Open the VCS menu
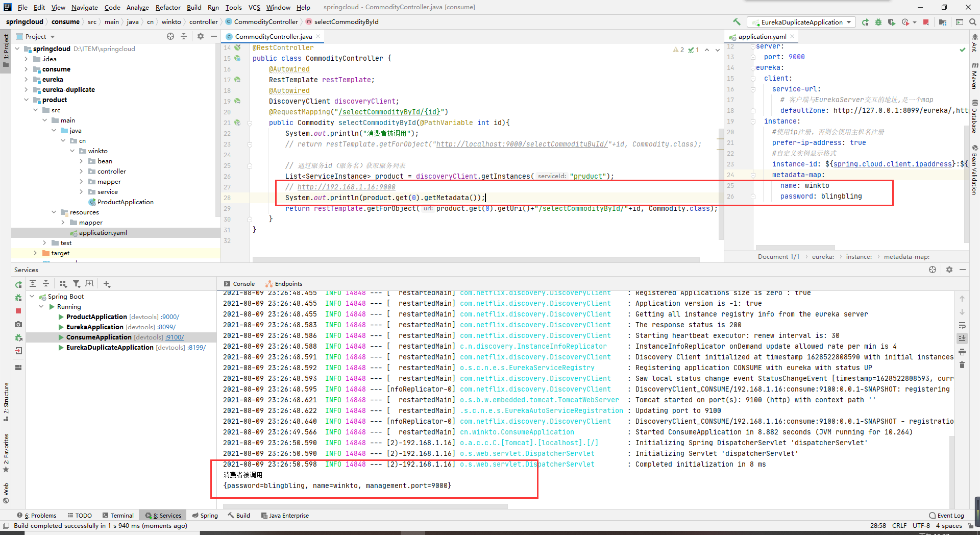This screenshot has height=535, width=980. pyautogui.click(x=254, y=7)
